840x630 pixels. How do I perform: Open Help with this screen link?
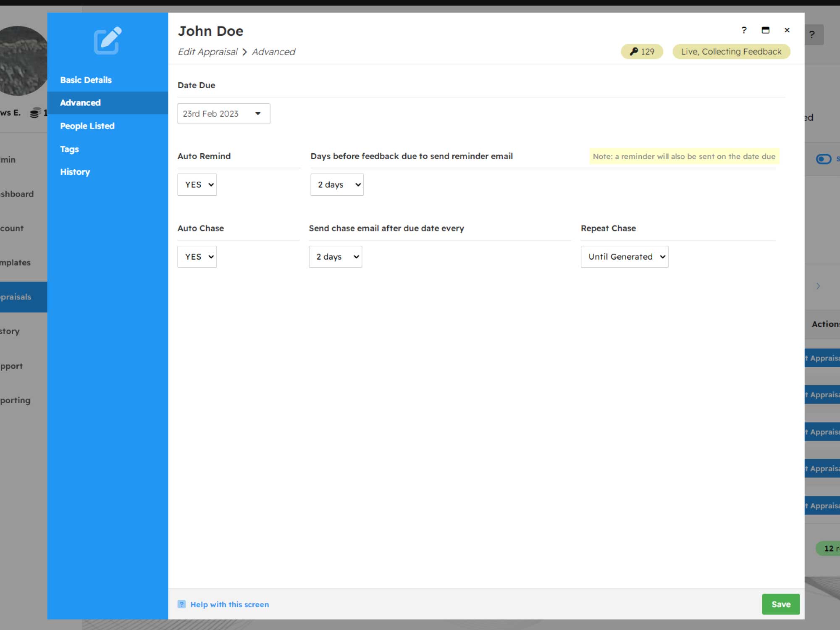click(229, 604)
